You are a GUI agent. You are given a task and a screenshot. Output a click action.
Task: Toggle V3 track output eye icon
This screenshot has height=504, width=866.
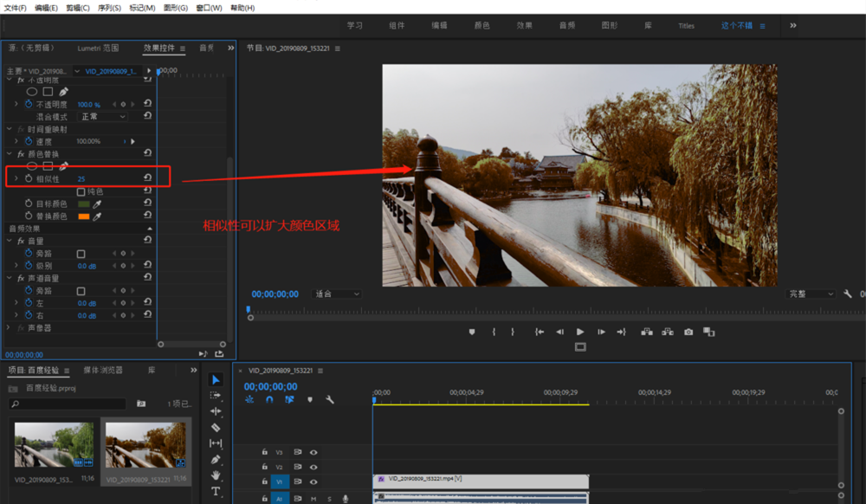pos(313,452)
